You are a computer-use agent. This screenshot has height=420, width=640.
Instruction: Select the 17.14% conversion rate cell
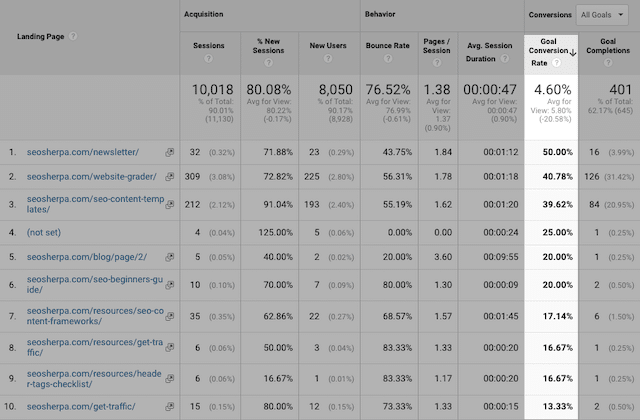(558, 316)
